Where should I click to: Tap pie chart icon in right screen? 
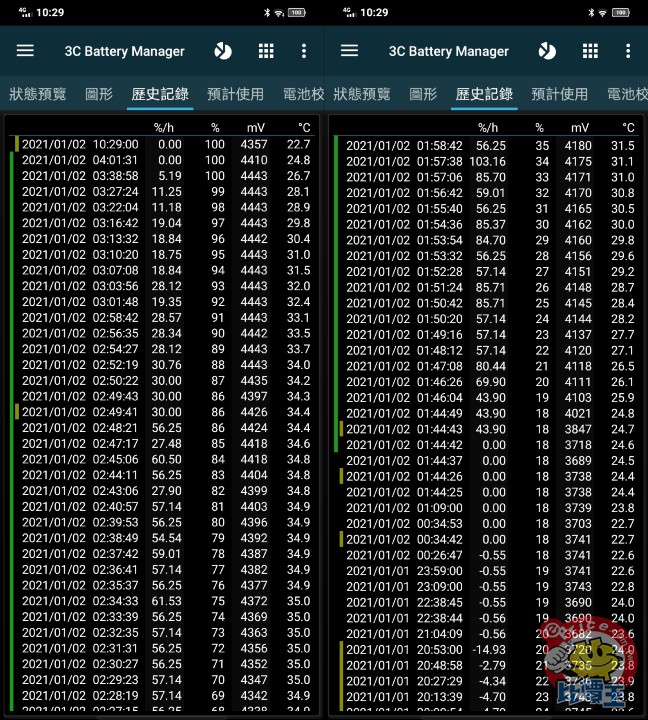(547, 51)
